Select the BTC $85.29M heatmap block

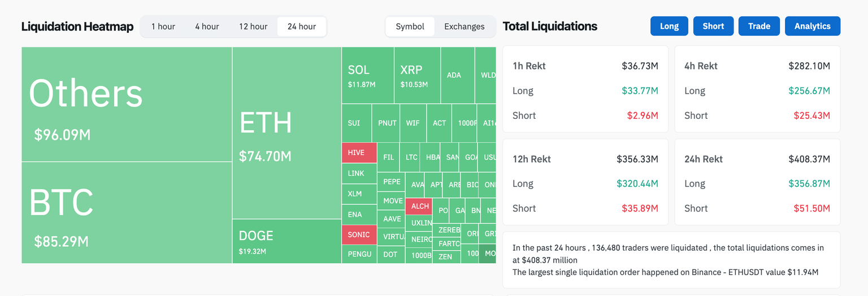pos(127,213)
